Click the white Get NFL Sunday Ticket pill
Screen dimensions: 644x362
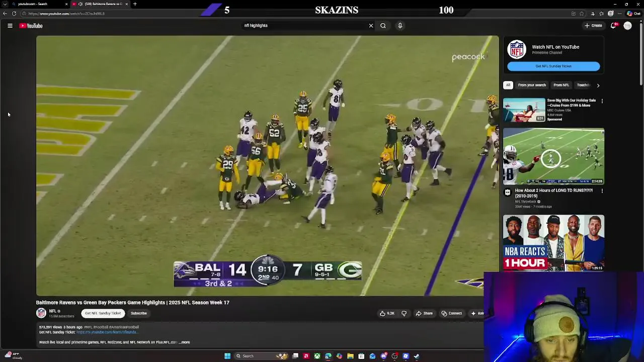[103, 313]
